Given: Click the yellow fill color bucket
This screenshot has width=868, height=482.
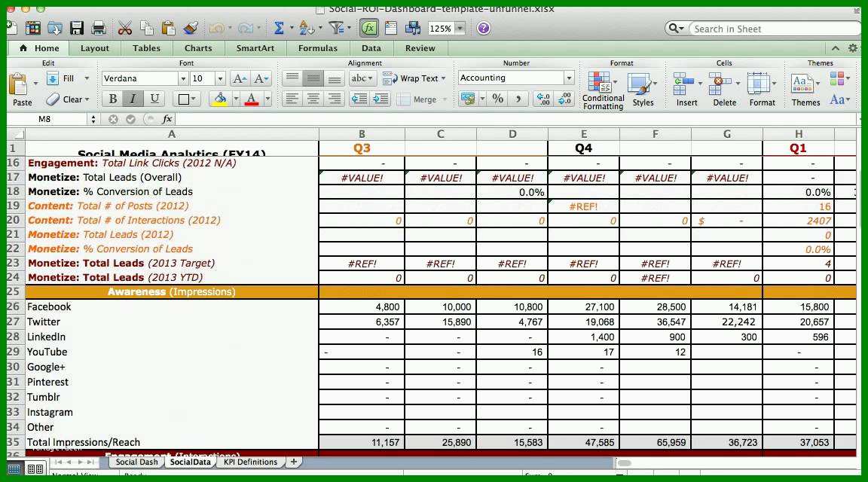Looking at the screenshot, I should point(220,99).
